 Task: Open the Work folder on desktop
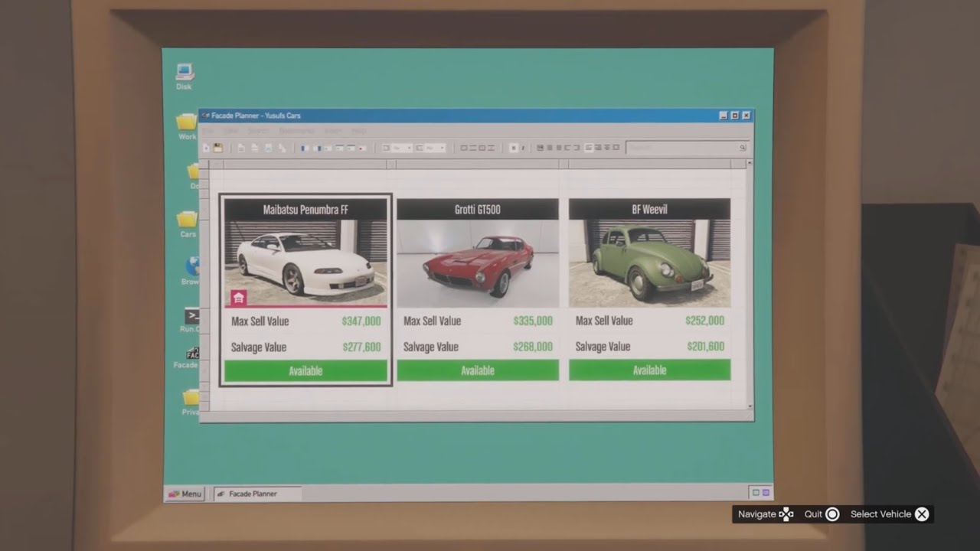click(187, 126)
